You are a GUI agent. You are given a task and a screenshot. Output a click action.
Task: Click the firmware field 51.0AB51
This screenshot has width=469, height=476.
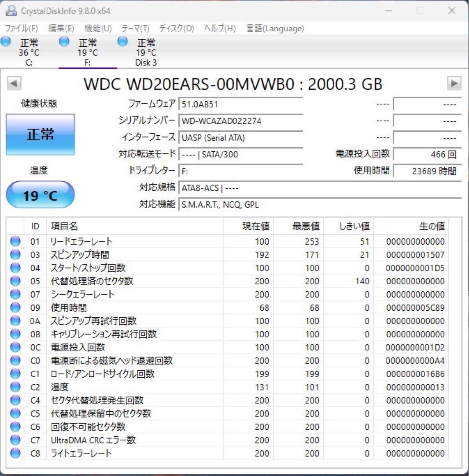coord(241,104)
